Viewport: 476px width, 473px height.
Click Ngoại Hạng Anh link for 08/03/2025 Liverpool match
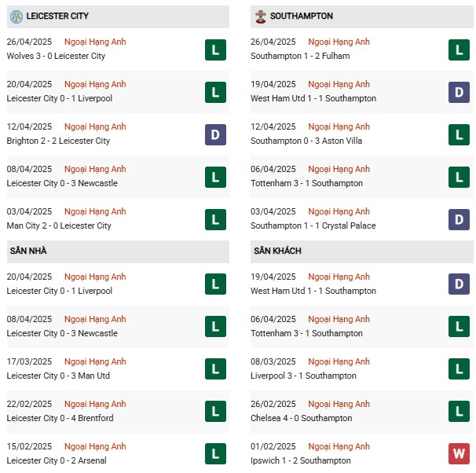339,361
